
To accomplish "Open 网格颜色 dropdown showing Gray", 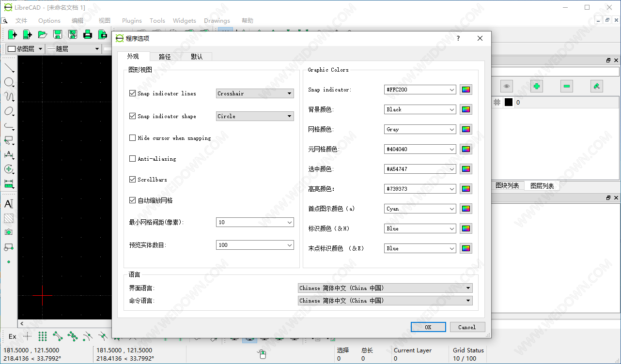I will [420, 129].
